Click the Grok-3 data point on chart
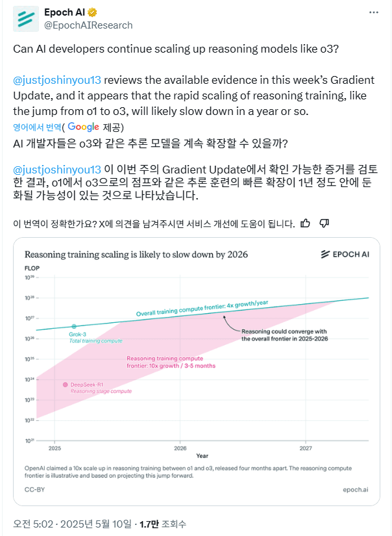Image resolution: width=392 pixels, height=536 pixels. click(74, 325)
